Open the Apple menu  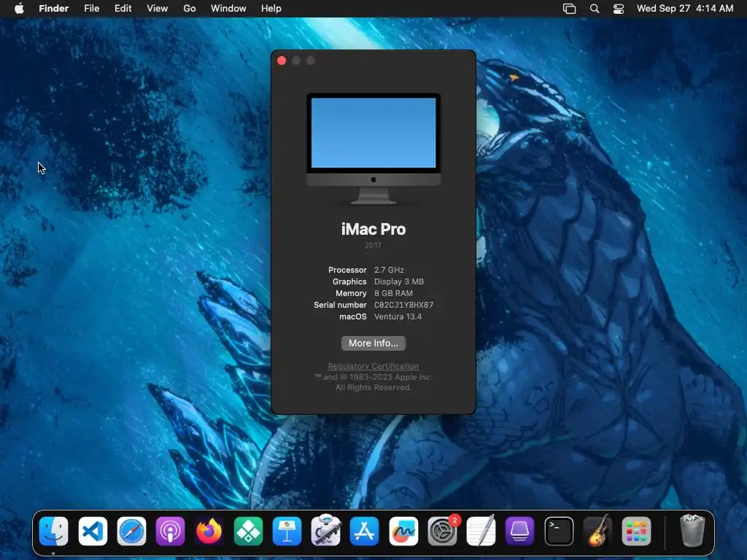[x=19, y=9]
